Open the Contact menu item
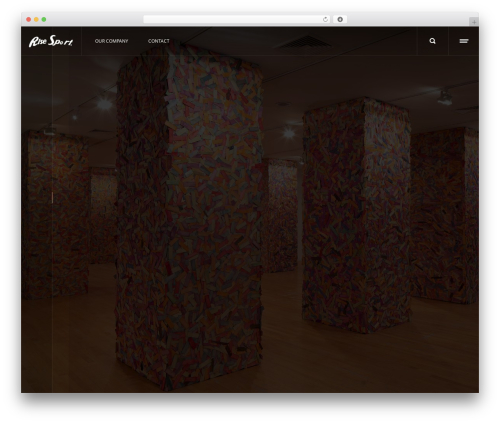Screen dimensions: 500x423 pos(159,41)
